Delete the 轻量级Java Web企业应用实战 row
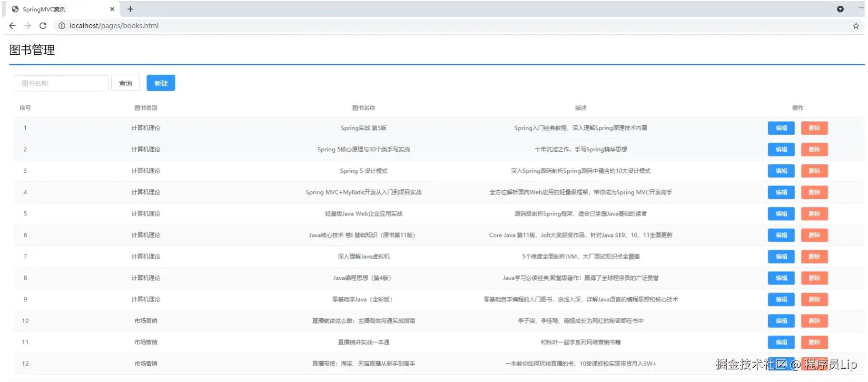 (814, 214)
